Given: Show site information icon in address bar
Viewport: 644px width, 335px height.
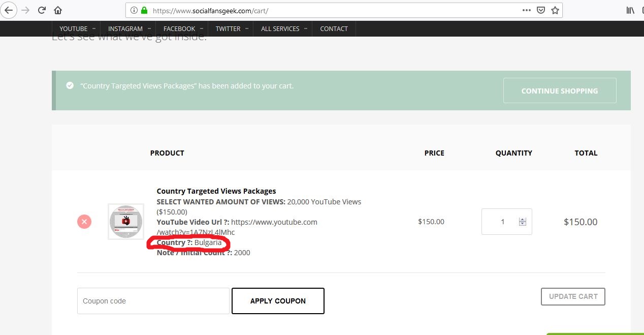Looking at the screenshot, I should click(134, 10).
